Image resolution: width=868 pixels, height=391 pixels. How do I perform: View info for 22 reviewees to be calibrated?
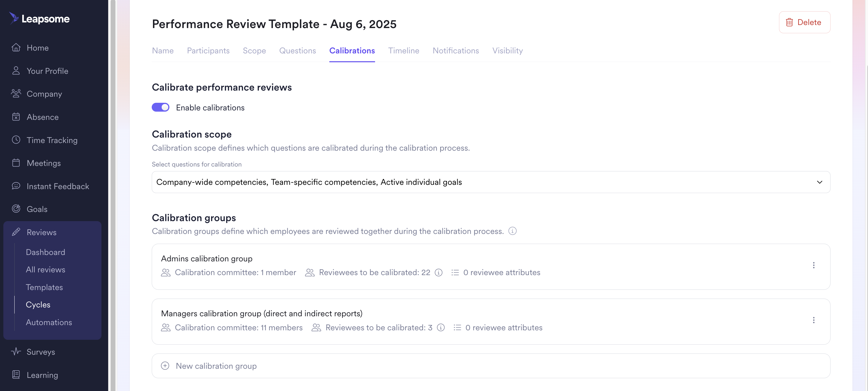tap(438, 272)
